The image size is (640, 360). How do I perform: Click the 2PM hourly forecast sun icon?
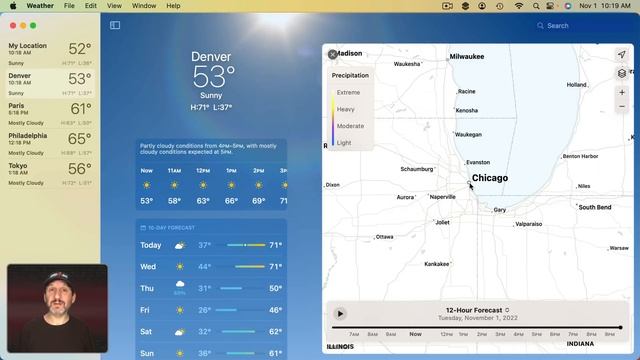[258, 185]
